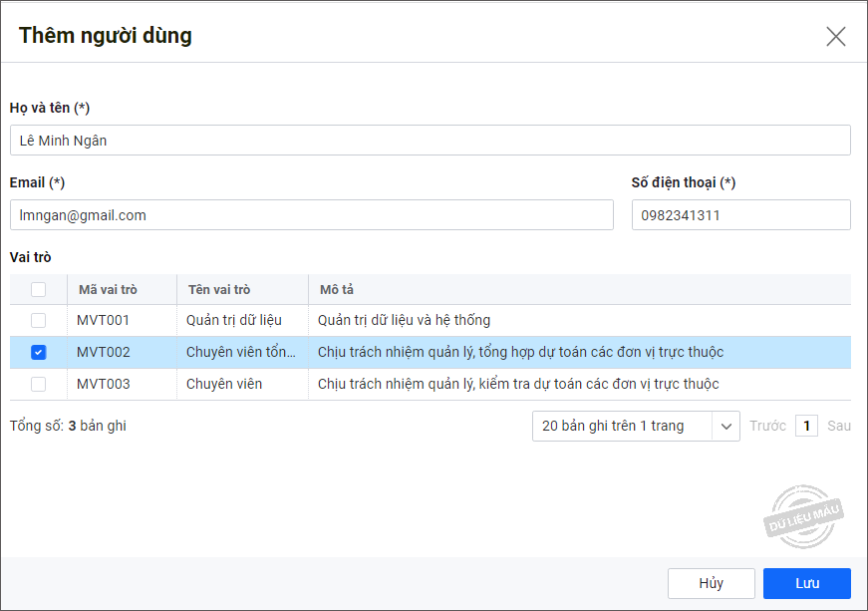The width and height of the screenshot is (868, 611).
Task: Click the Tên vai trò column header
Action: point(219,290)
